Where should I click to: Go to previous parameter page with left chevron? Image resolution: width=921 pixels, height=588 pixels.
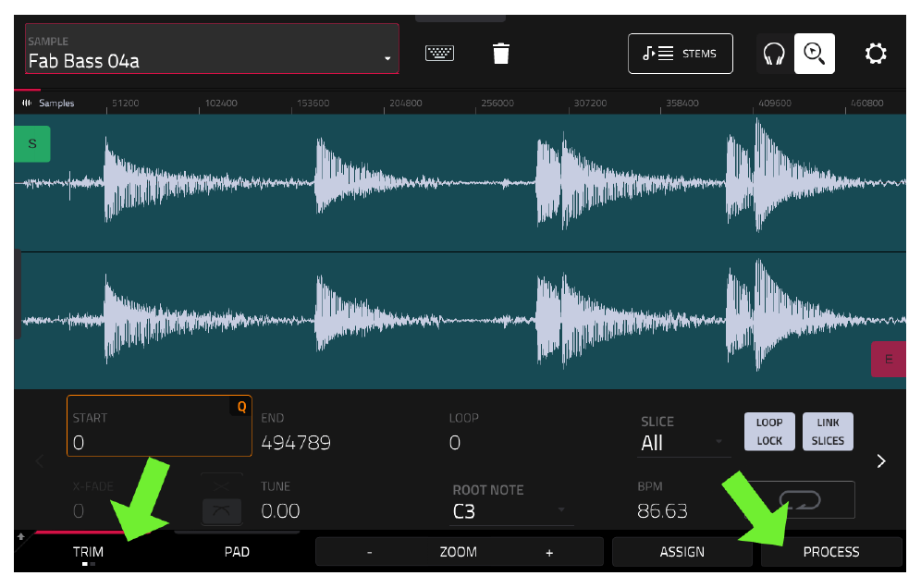click(40, 461)
